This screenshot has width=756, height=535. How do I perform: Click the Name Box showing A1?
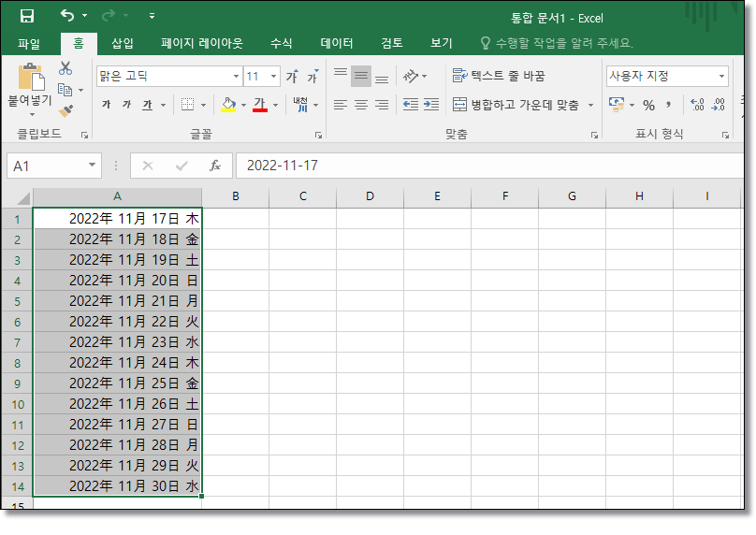click(x=54, y=166)
